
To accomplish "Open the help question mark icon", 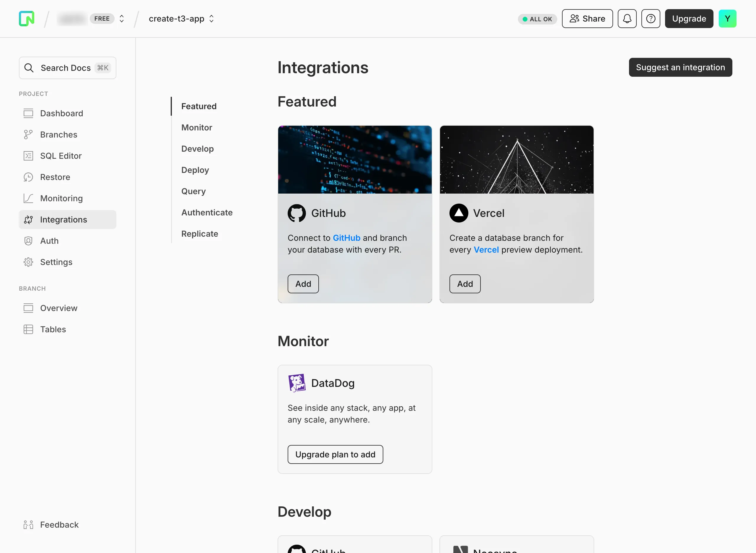I will 651,19.
